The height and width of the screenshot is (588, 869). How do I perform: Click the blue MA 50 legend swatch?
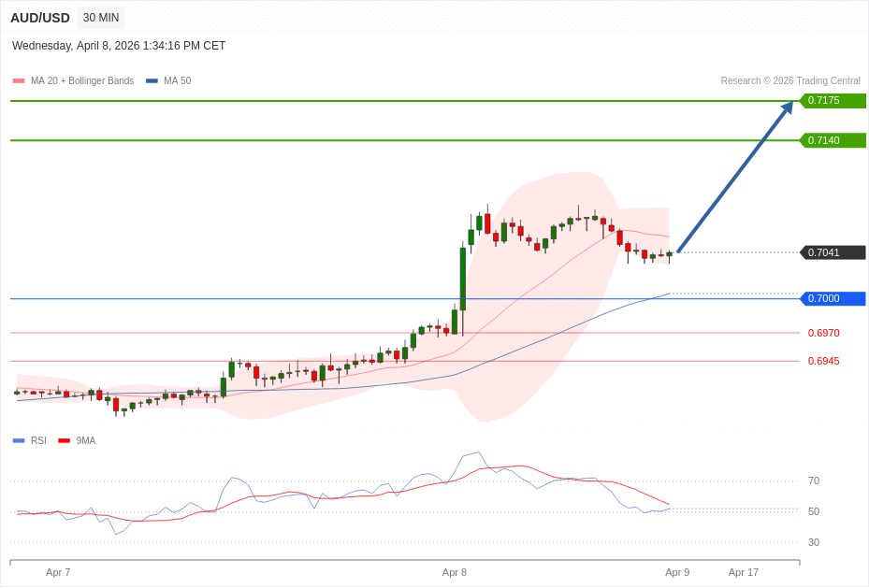pyautogui.click(x=152, y=81)
